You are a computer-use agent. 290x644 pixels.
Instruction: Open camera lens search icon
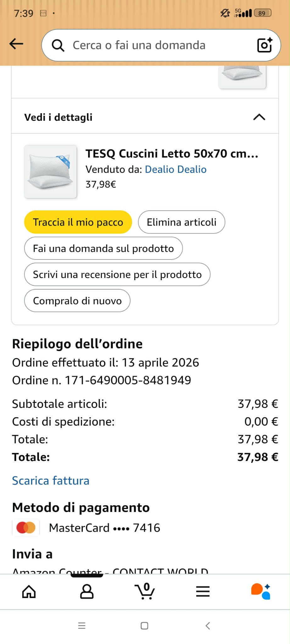pos(265,45)
